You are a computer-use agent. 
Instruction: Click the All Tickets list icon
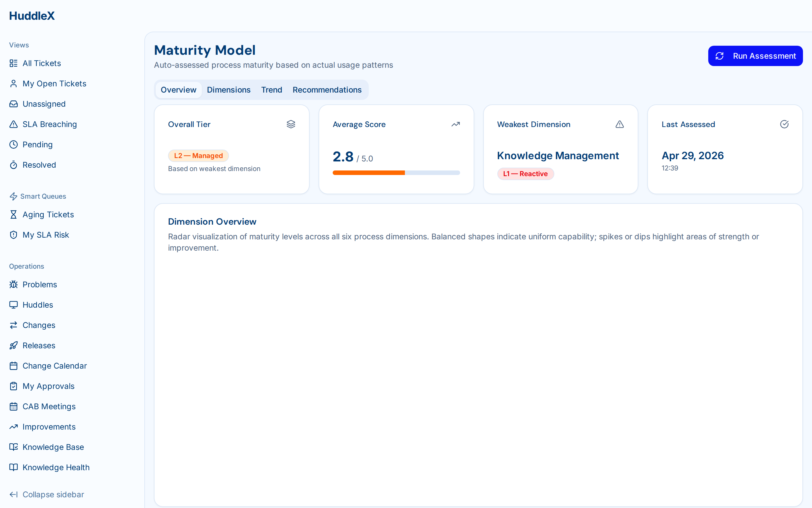point(14,63)
